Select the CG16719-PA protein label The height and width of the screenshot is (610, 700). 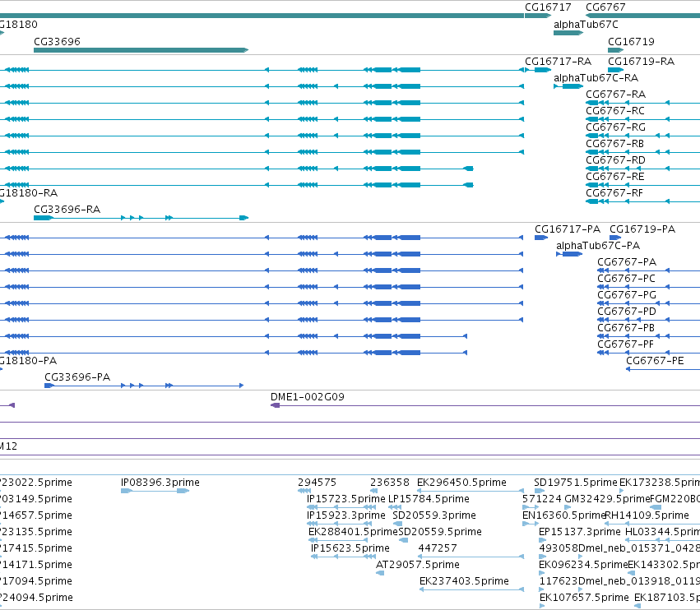click(x=642, y=229)
